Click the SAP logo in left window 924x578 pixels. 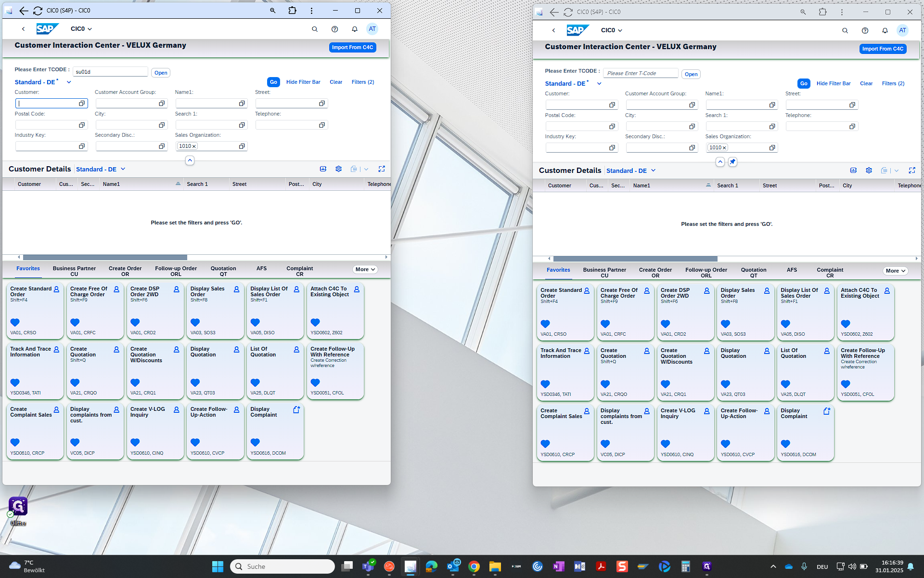coord(47,29)
